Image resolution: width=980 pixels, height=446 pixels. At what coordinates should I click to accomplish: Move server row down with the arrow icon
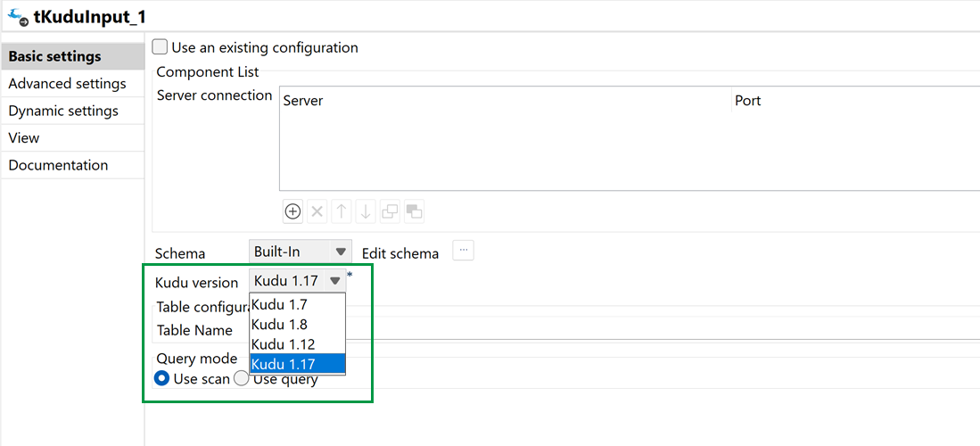pyautogui.click(x=366, y=212)
